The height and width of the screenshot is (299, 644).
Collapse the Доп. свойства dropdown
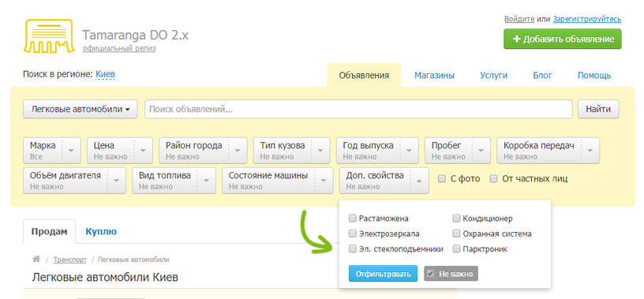pos(384,181)
